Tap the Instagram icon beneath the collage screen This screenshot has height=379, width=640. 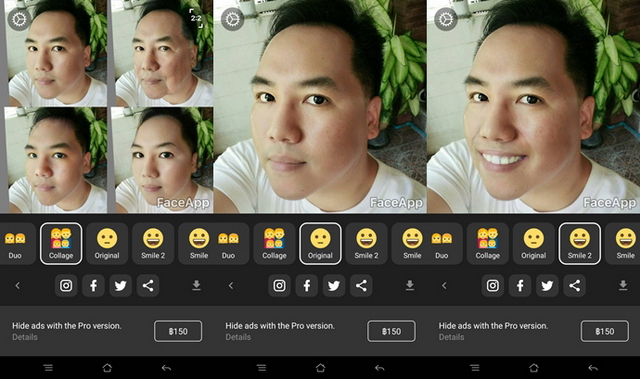click(66, 285)
